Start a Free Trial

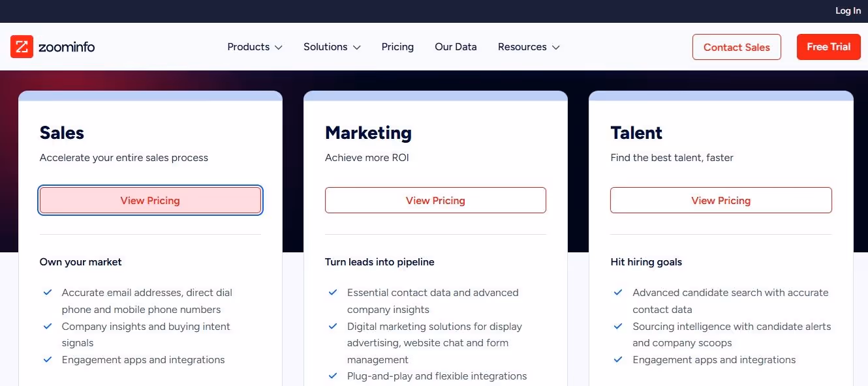pyautogui.click(x=828, y=47)
